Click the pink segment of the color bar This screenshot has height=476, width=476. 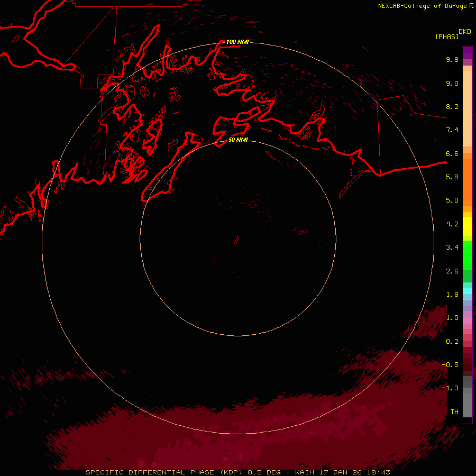coord(467,321)
